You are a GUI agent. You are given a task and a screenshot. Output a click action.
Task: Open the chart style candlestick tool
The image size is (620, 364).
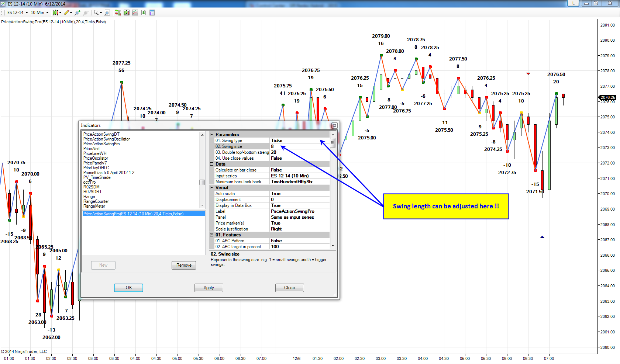point(55,13)
